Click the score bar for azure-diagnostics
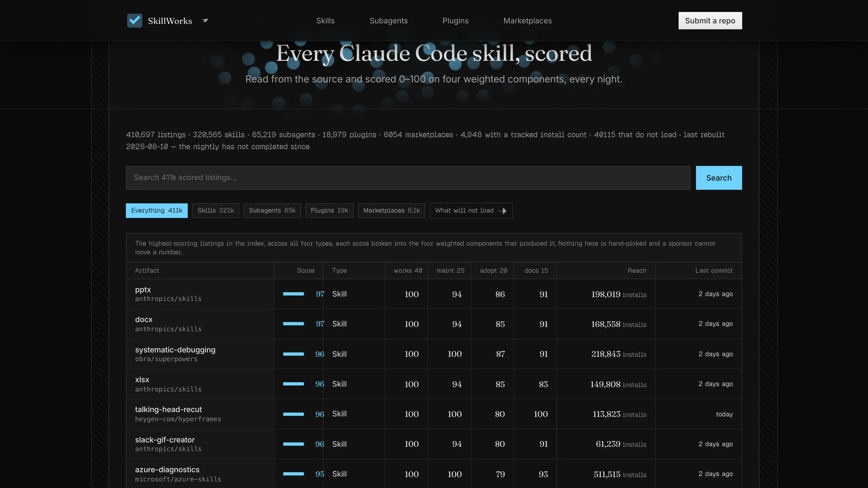The height and width of the screenshot is (488, 868). pyautogui.click(x=293, y=474)
